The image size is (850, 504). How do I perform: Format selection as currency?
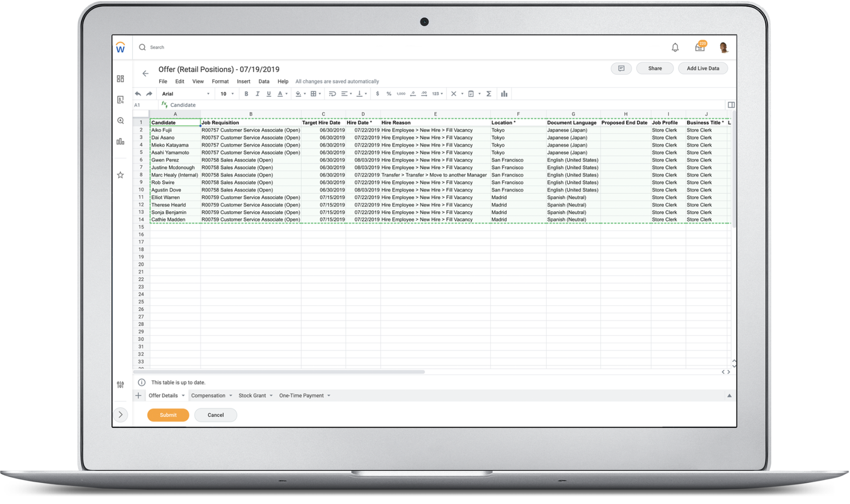[x=377, y=93]
